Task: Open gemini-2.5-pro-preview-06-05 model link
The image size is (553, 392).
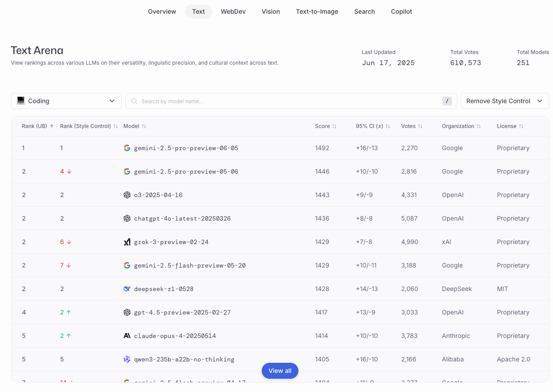Action: (x=186, y=148)
